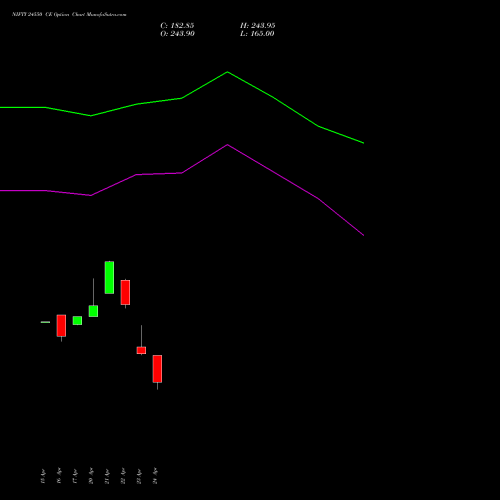Select the low value L: 165.00

tap(257, 34)
